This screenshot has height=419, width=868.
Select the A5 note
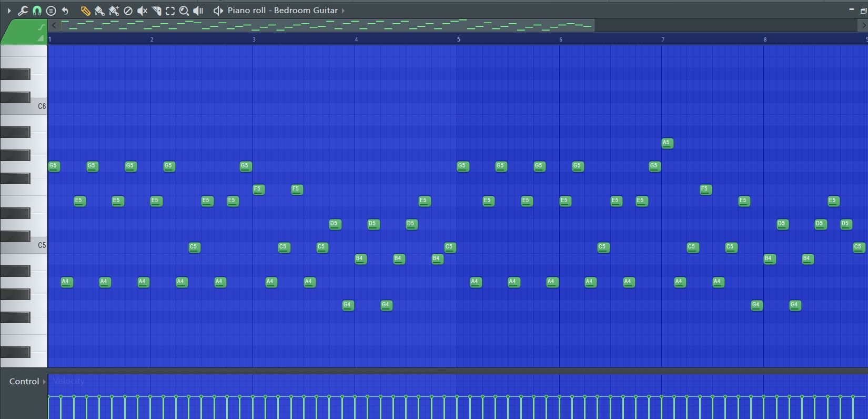[x=667, y=143]
